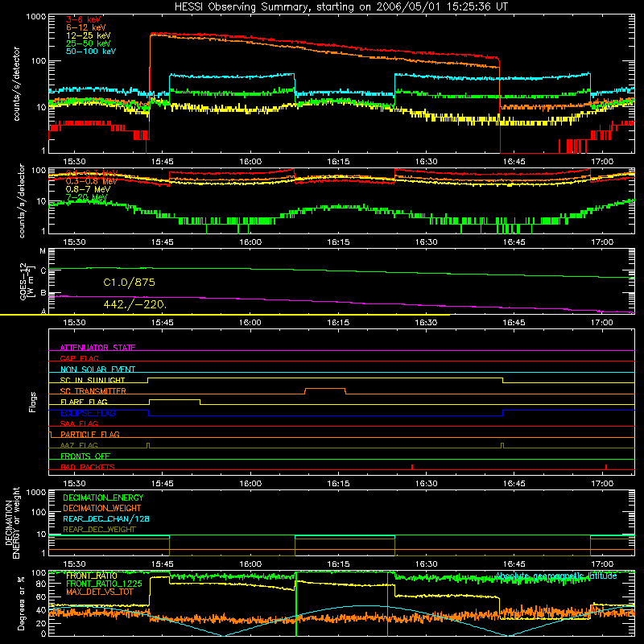
Task: Select the SC_IN_SUNLIGHT flag label
Action: click(93, 380)
